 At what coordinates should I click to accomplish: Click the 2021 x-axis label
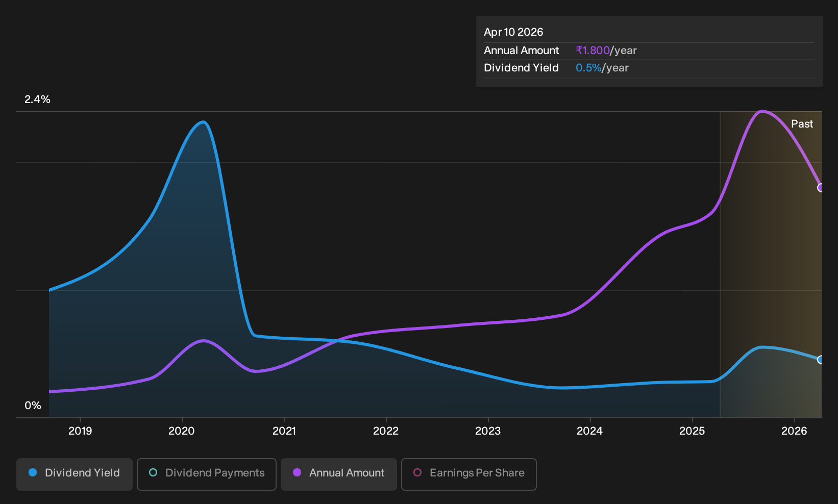click(284, 431)
